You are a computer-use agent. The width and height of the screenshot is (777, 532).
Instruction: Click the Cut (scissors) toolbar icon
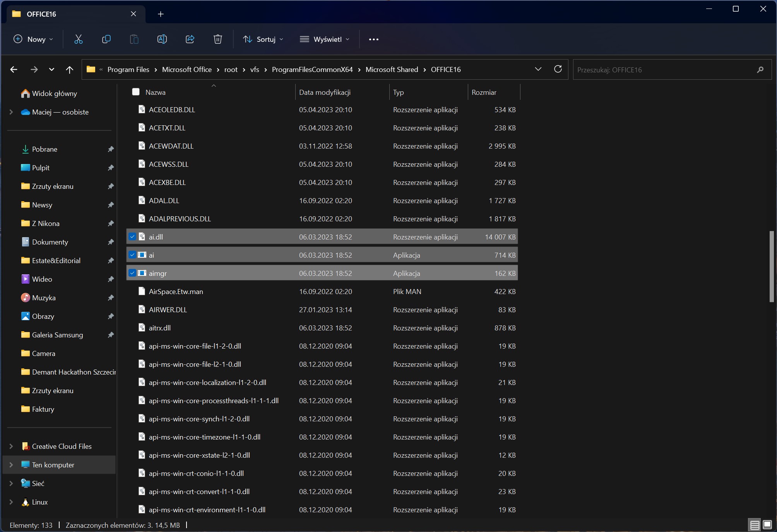(79, 39)
